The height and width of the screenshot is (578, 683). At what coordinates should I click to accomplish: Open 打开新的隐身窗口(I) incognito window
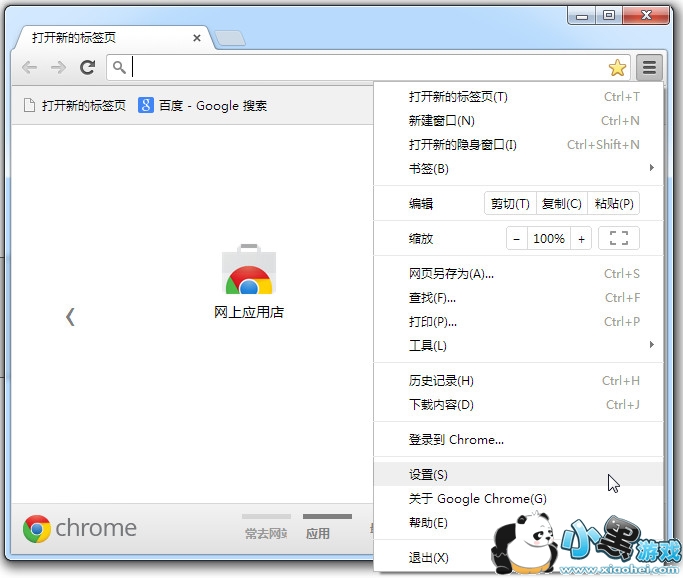coord(518,145)
